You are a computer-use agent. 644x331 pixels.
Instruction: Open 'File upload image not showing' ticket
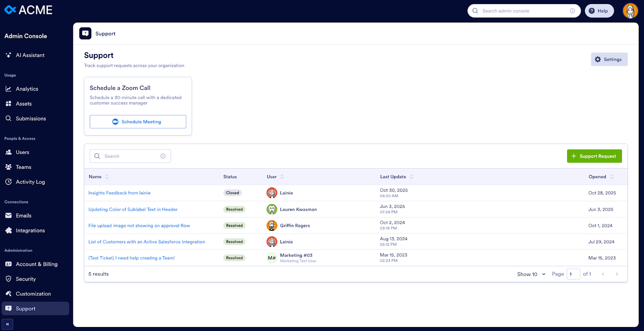click(139, 226)
